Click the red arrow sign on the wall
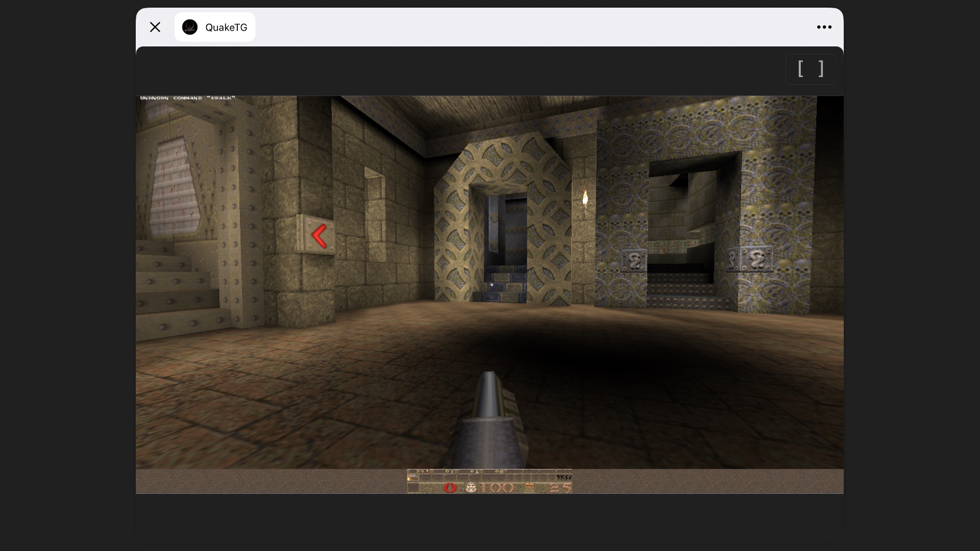980x551 pixels. click(320, 235)
